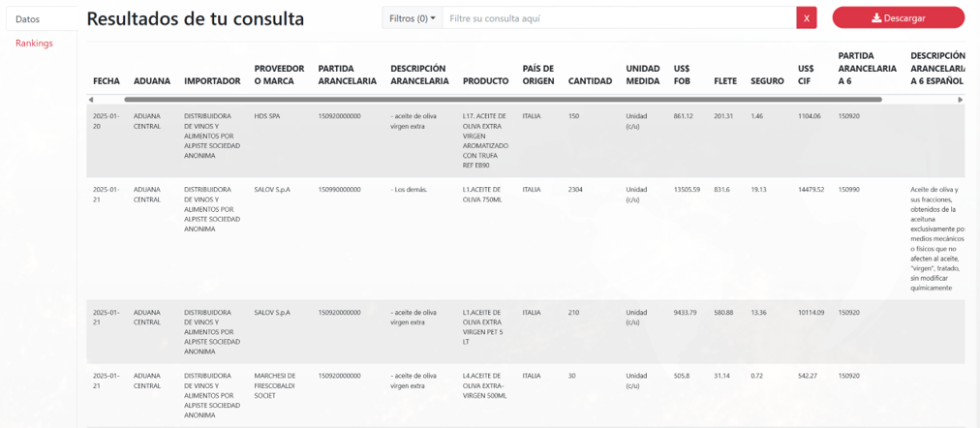Click CIF value 542.27
Image resolution: width=980 pixels, height=428 pixels.
tap(808, 376)
